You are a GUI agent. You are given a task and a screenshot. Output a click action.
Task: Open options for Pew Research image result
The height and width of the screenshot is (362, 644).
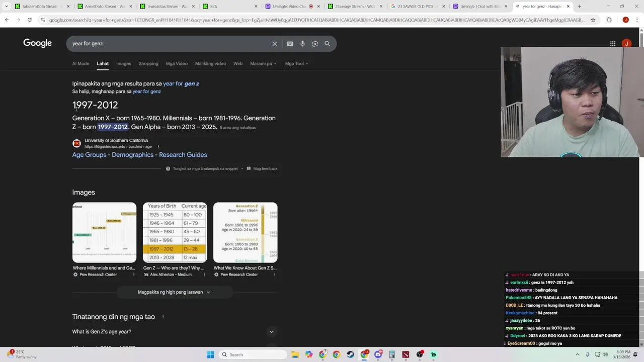[x=134, y=275]
